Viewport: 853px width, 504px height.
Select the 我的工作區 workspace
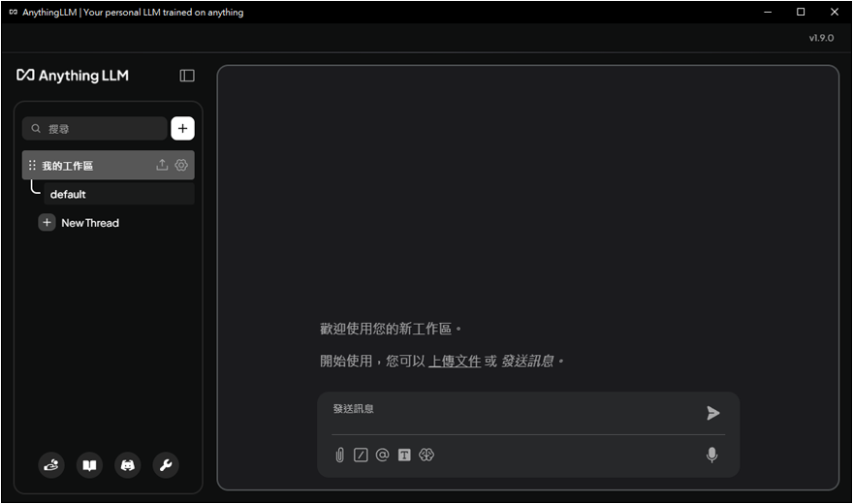[87, 166]
